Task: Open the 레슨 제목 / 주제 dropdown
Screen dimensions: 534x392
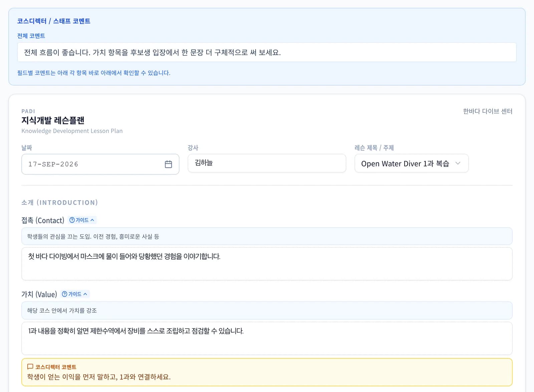Action: [412, 163]
